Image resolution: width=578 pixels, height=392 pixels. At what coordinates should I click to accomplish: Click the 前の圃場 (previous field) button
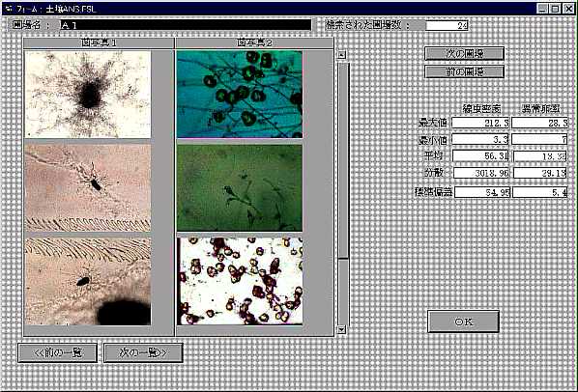tap(464, 71)
